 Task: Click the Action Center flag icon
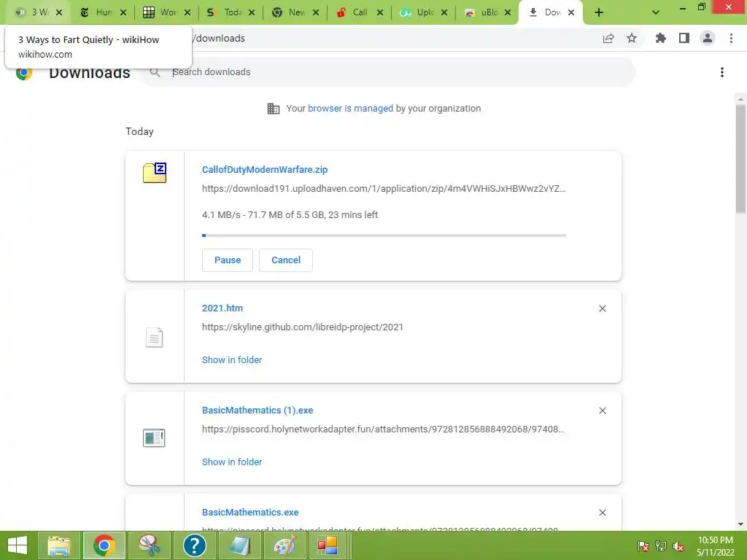[643, 546]
